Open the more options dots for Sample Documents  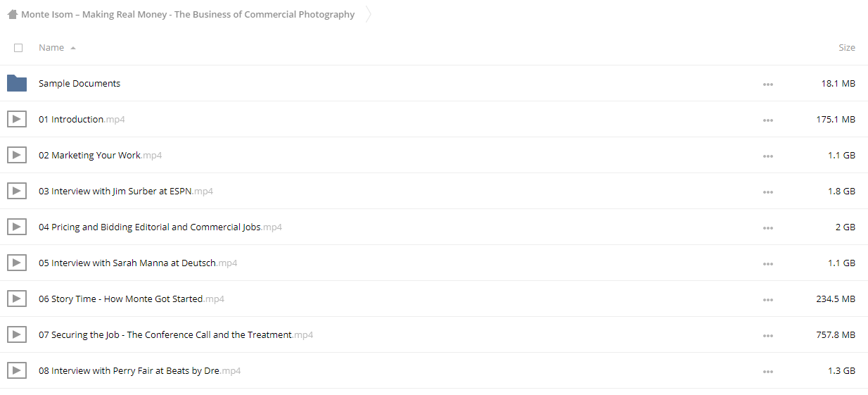767,84
